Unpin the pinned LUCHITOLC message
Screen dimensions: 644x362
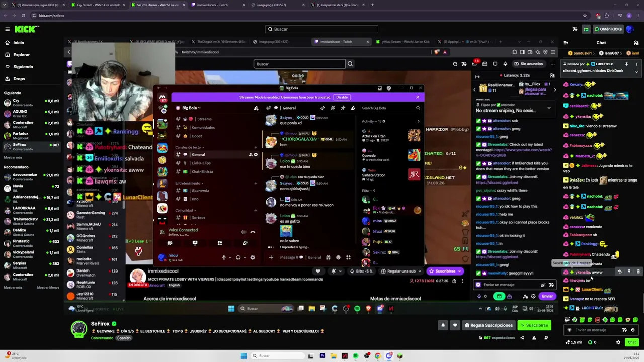pos(626,64)
